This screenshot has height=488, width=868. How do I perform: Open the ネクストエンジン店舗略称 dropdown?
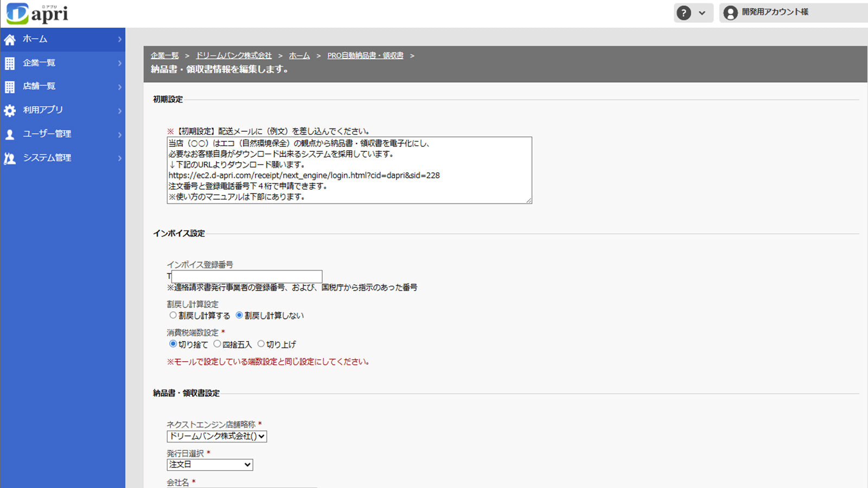click(x=217, y=436)
